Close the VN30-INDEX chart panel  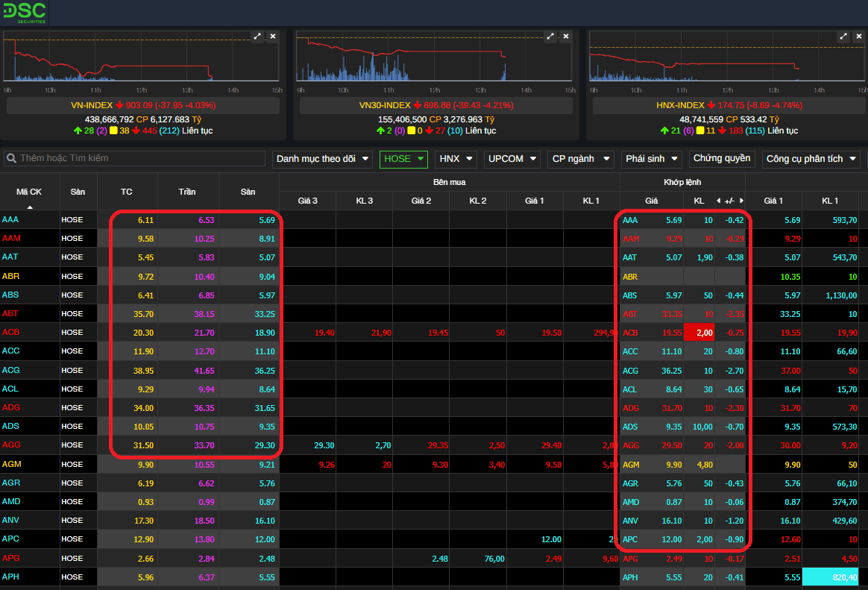(566, 37)
